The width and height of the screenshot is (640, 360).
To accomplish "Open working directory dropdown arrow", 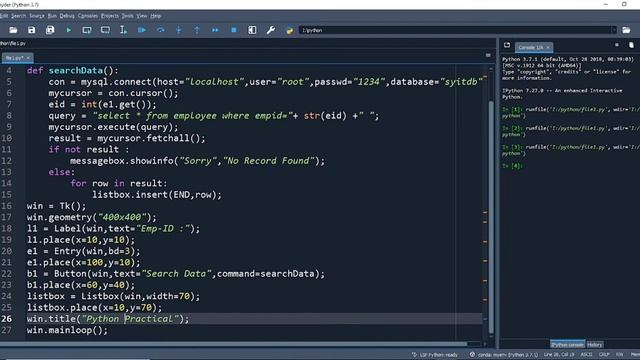I will (x=613, y=30).
